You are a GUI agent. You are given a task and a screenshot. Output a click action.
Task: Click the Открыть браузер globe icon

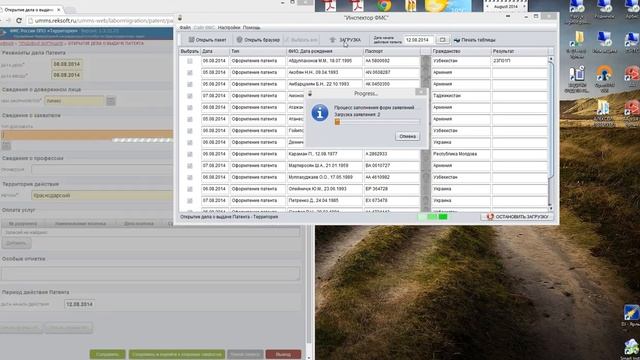[240, 40]
